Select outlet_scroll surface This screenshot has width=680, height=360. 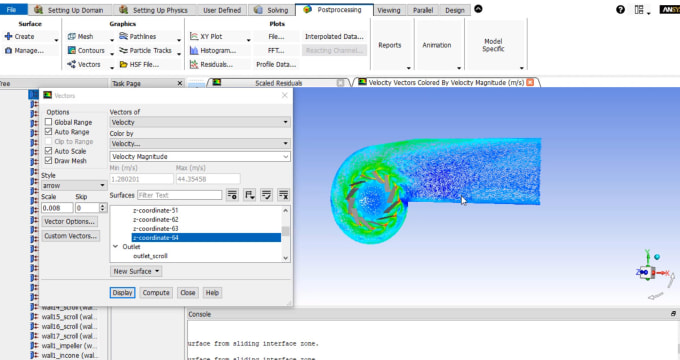point(150,256)
